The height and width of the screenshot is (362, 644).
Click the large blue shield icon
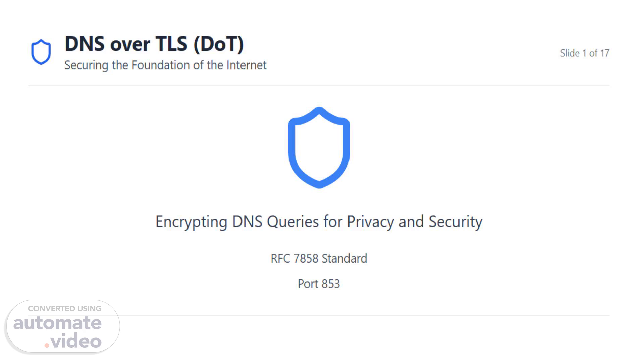(x=319, y=147)
